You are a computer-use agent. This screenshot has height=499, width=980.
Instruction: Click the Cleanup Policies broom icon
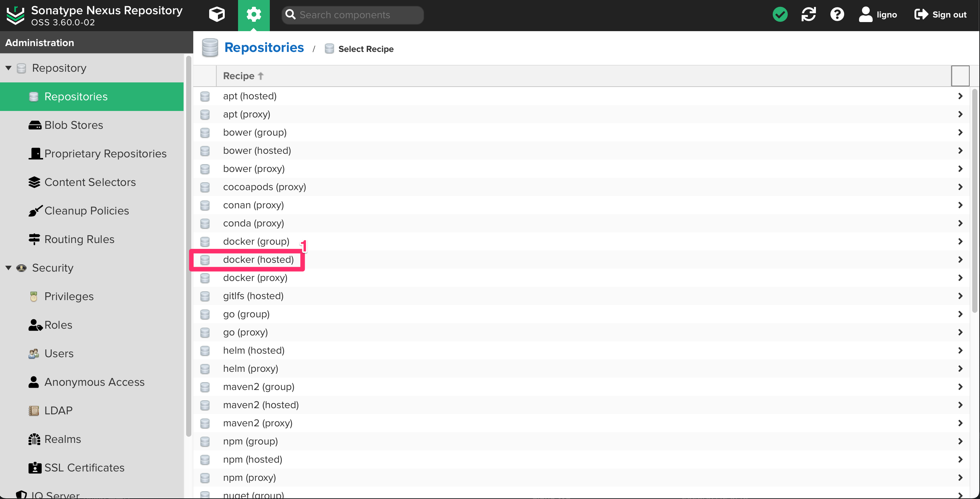pos(35,211)
